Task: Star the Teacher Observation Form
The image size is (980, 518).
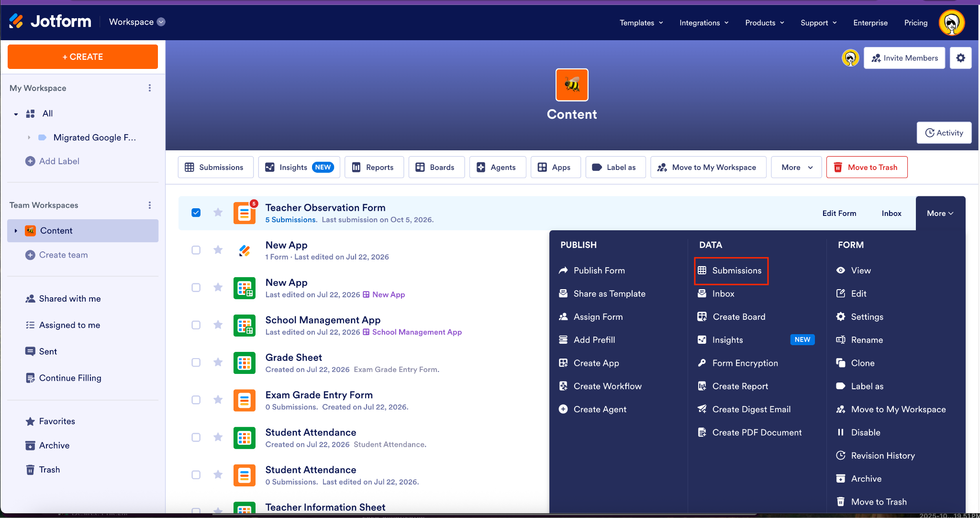Action: [x=218, y=213]
